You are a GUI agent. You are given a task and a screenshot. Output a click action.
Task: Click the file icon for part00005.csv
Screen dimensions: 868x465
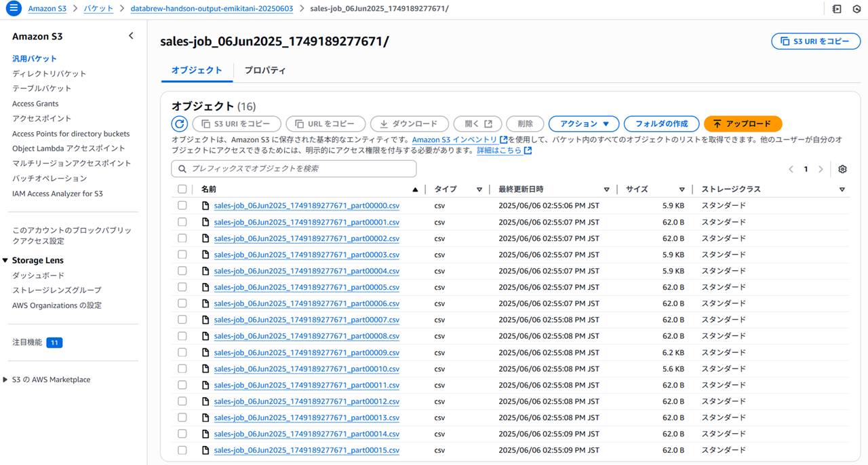(x=205, y=287)
